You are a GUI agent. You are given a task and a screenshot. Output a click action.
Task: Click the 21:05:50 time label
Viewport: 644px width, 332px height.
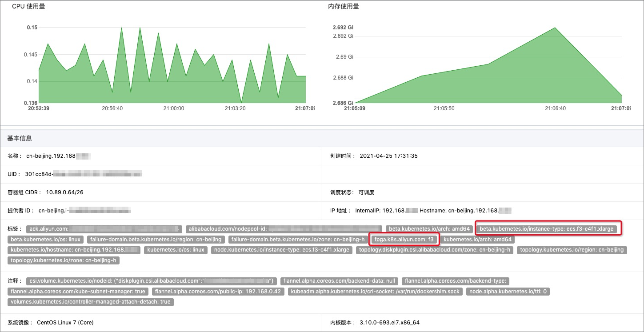click(444, 108)
